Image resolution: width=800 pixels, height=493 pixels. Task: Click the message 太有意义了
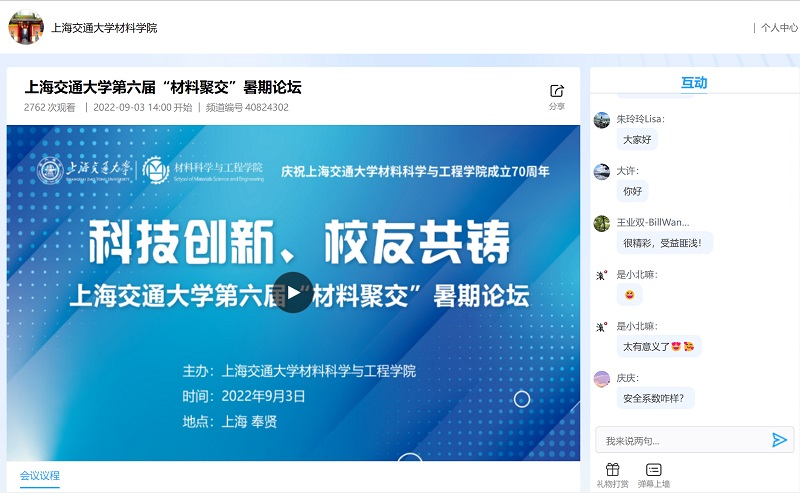659,347
